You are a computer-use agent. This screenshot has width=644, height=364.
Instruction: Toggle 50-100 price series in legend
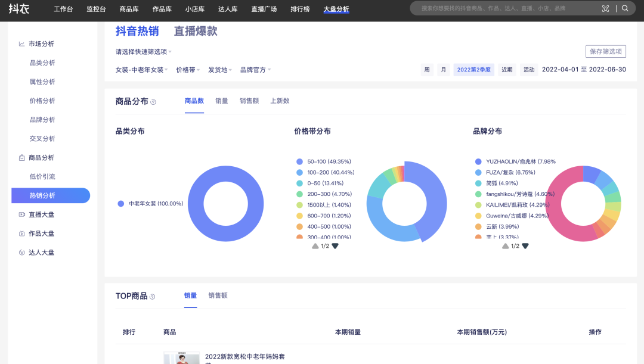329,161
